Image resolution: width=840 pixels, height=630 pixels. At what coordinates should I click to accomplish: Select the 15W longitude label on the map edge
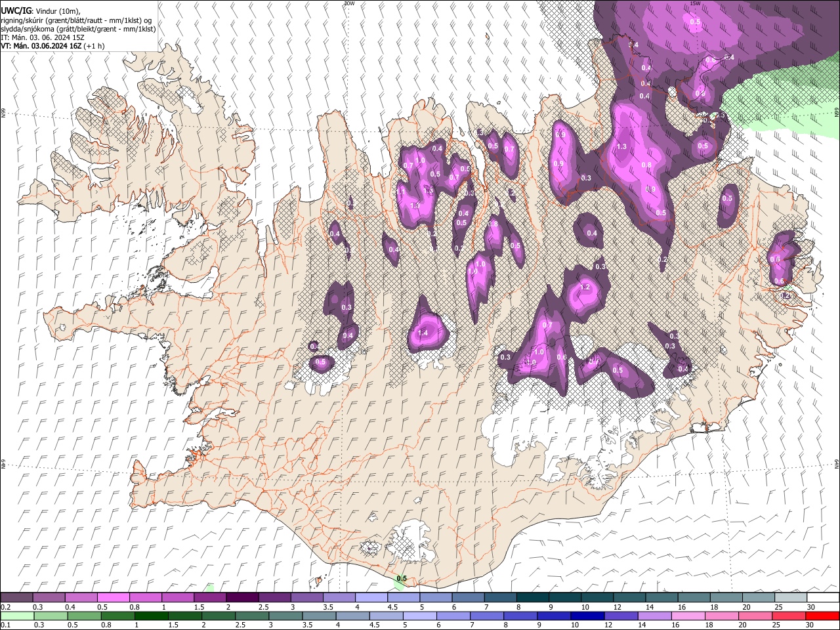[x=695, y=3]
